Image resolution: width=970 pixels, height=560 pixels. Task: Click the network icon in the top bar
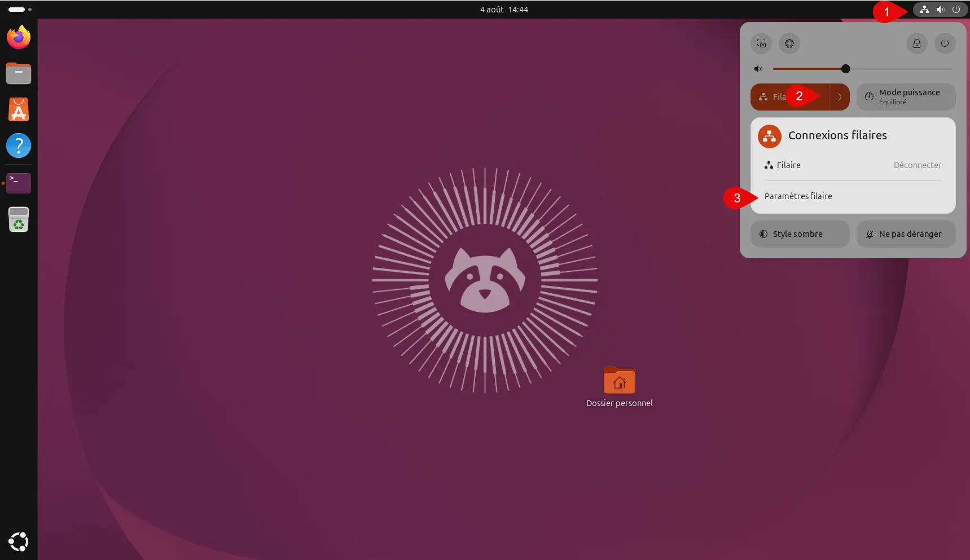pos(924,10)
